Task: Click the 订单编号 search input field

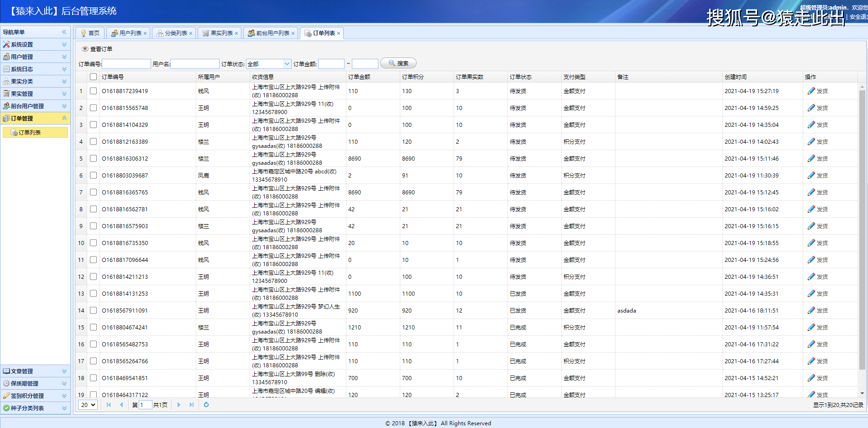Action: [126, 64]
